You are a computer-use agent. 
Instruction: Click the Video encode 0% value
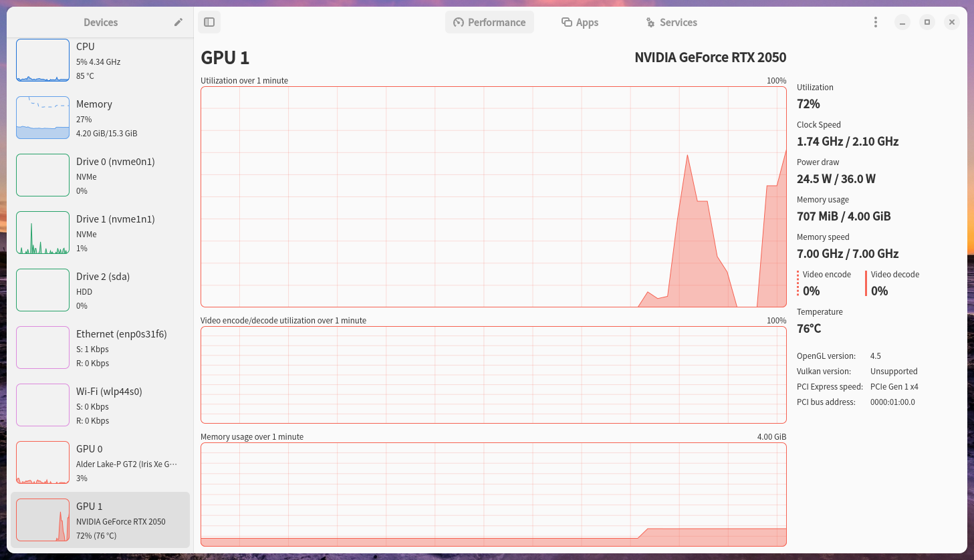point(811,291)
